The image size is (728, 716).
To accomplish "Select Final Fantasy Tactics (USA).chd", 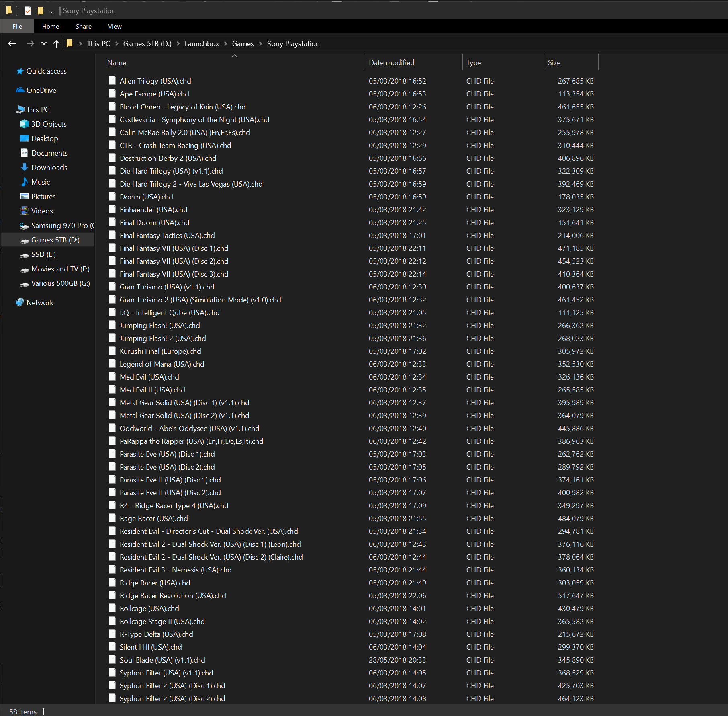I will click(167, 235).
